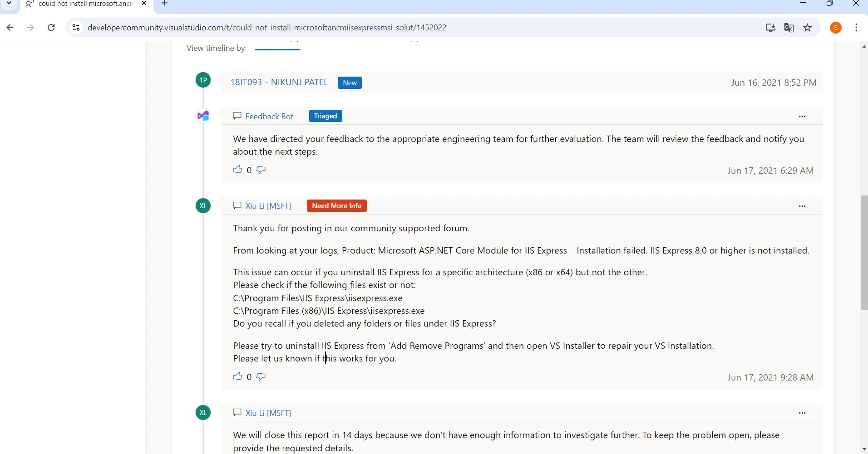
Task: Click the 'View timeline by' label
Action: tap(216, 49)
